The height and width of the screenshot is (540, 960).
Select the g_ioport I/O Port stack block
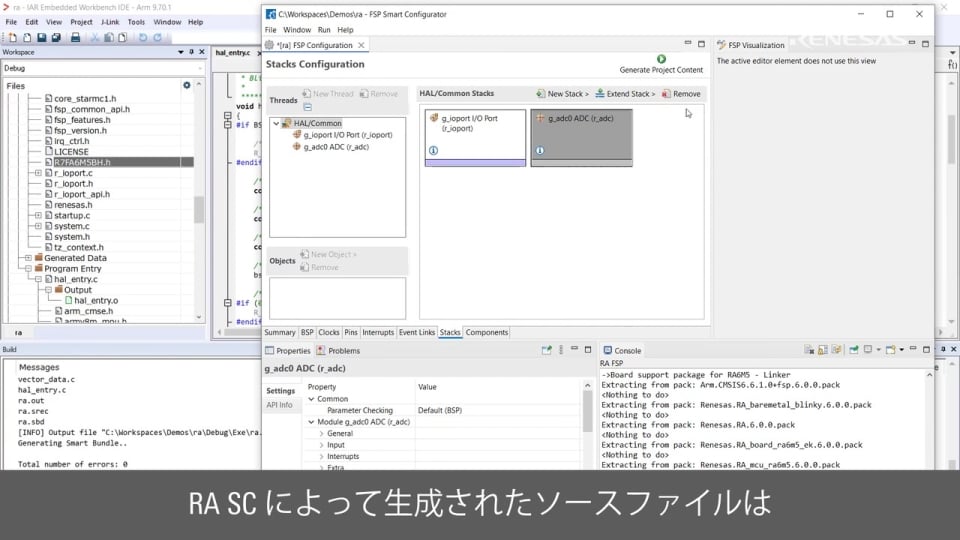pyautogui.click(x=475, y=138)
